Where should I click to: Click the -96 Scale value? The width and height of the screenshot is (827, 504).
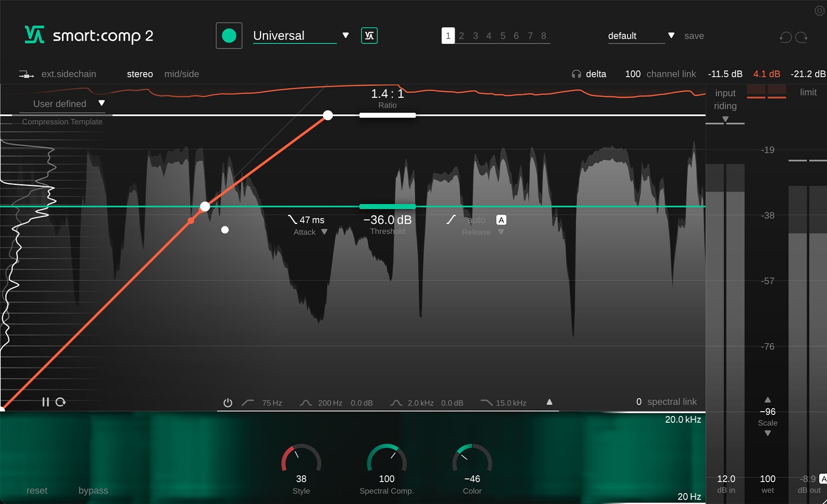click(768, 411)
